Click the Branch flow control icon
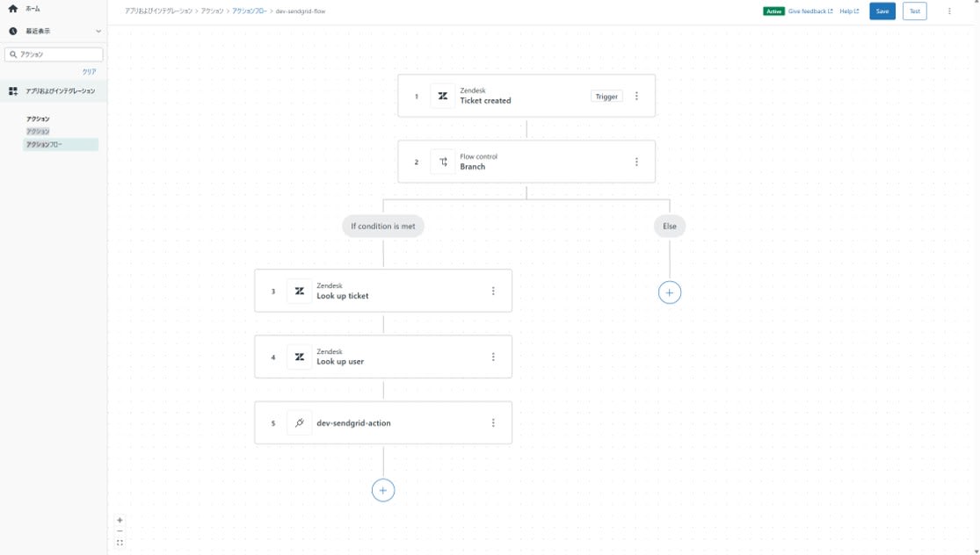Viewport: 980px width, 555px height. [443, 162]
